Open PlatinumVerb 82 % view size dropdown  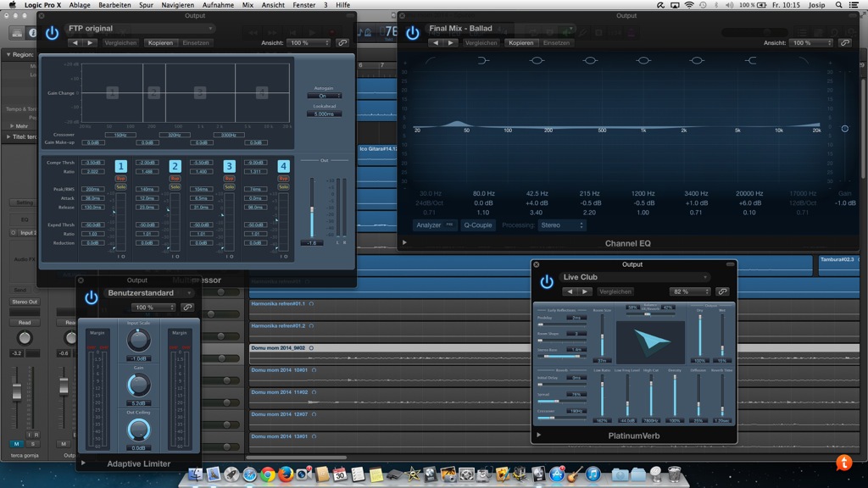689,291
